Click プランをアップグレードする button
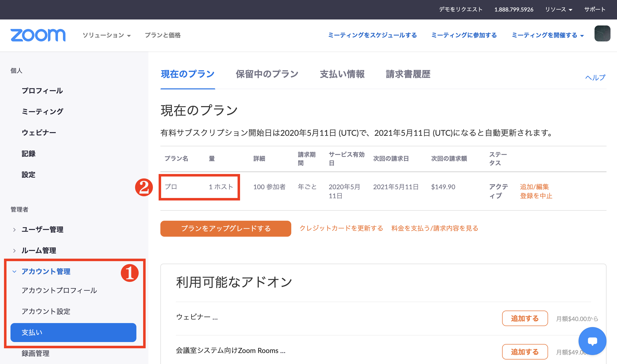The height and width of the screenshot is (364, 617). [226, 228]
